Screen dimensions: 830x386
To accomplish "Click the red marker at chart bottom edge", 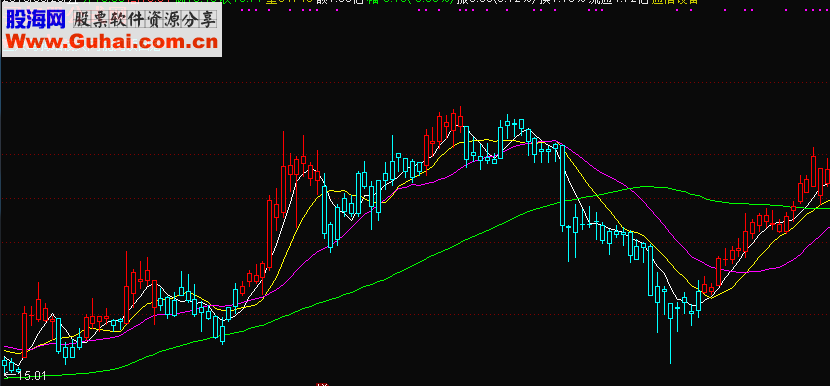I will 321,384.
